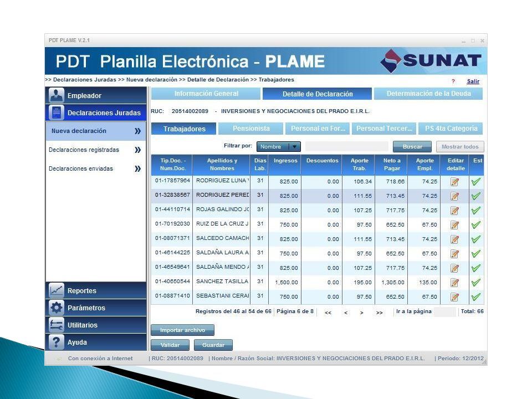This screenshot has width=532, height=399.
Task: Click the Parámetros gear icon
Action: point(57,308)
